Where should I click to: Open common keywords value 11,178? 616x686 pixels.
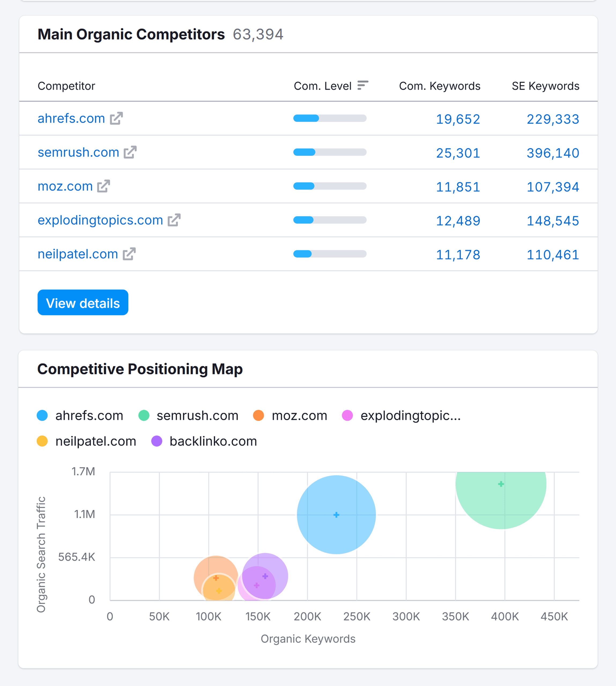(458, 255)
